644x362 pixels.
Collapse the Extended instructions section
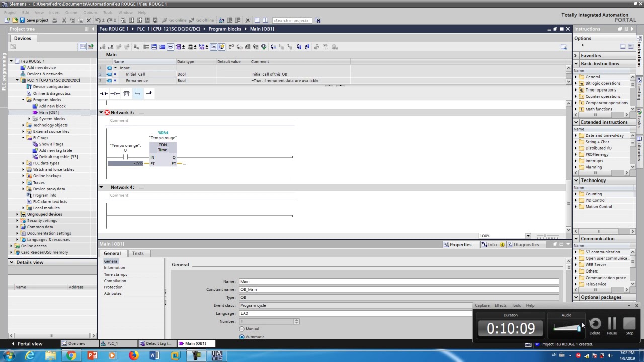click(x=576, y=122)
